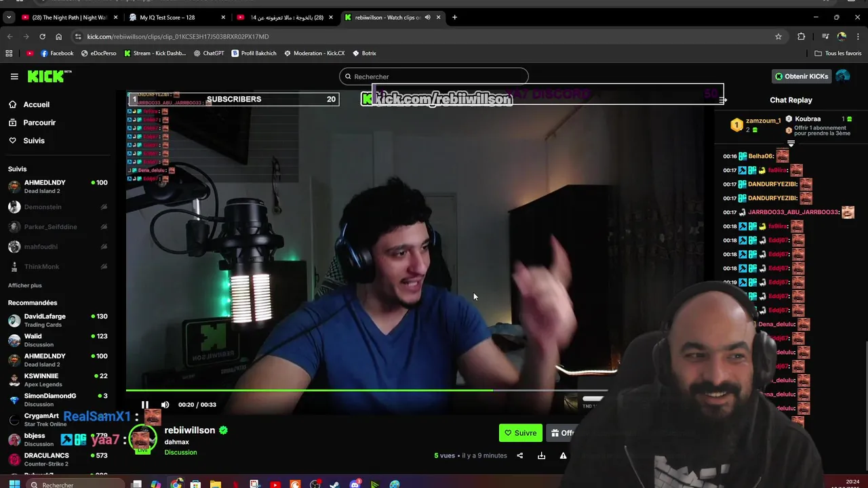Pause the clip playback
This screenshot has width=868, height=488.
[144, 405]
